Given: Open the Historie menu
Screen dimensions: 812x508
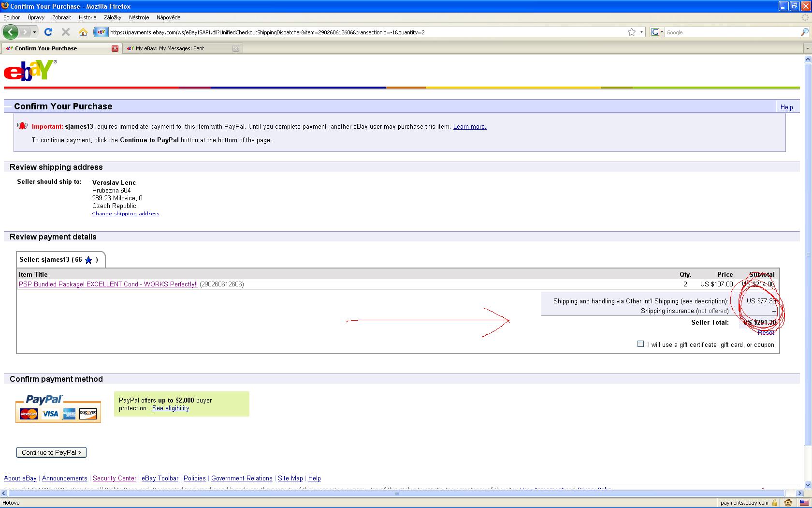Looking at the screenshot, I should [x=87, y=17].
